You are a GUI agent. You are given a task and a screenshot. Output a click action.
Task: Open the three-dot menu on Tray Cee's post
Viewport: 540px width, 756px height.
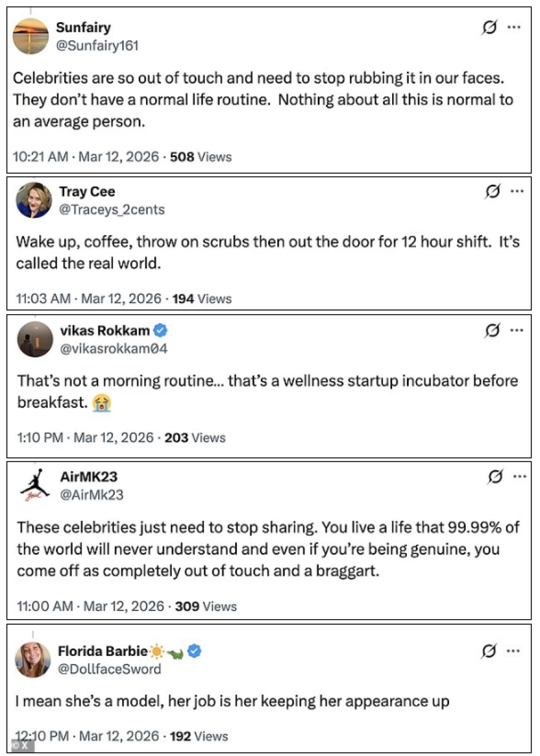[x=517, y=191]
